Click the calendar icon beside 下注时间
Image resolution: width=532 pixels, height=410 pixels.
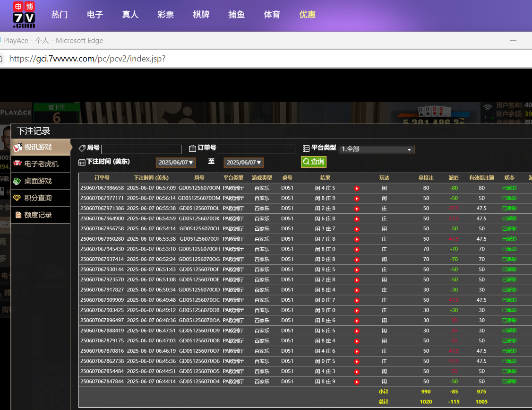point(82,162)
